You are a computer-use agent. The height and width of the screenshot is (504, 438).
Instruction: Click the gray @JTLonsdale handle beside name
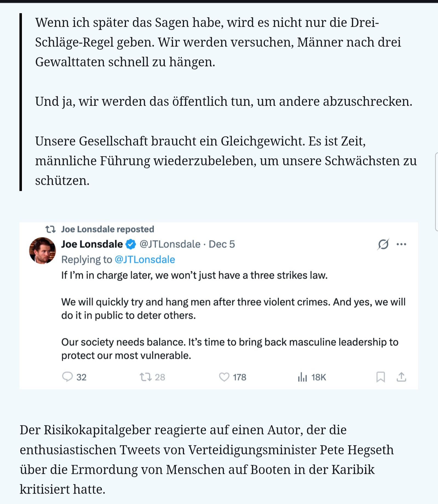tap(170, 244)
